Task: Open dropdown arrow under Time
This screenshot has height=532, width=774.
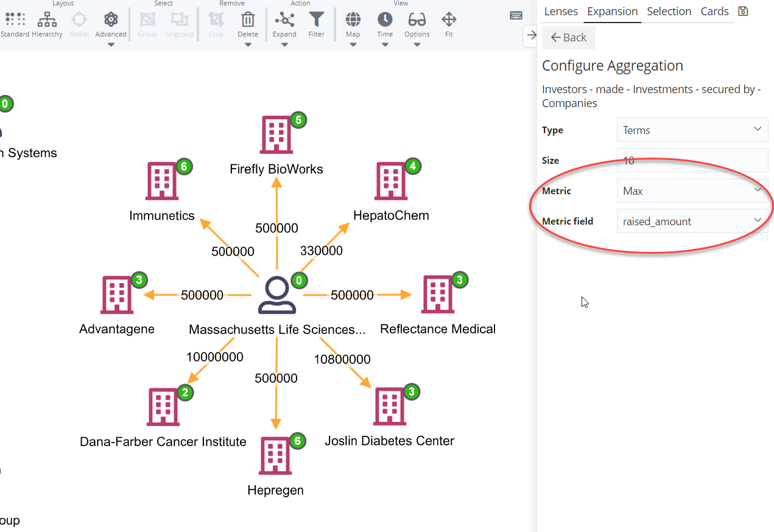Action: point(385,44)
